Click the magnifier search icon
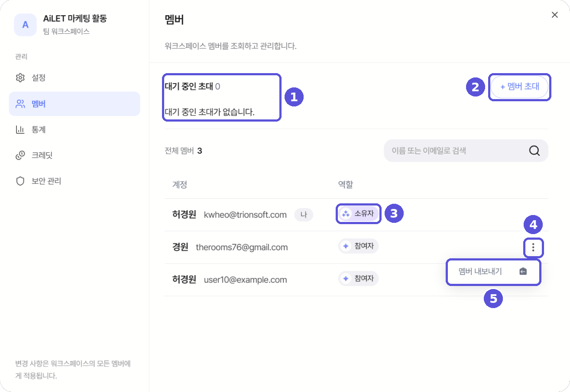 [x=534, y=151]
